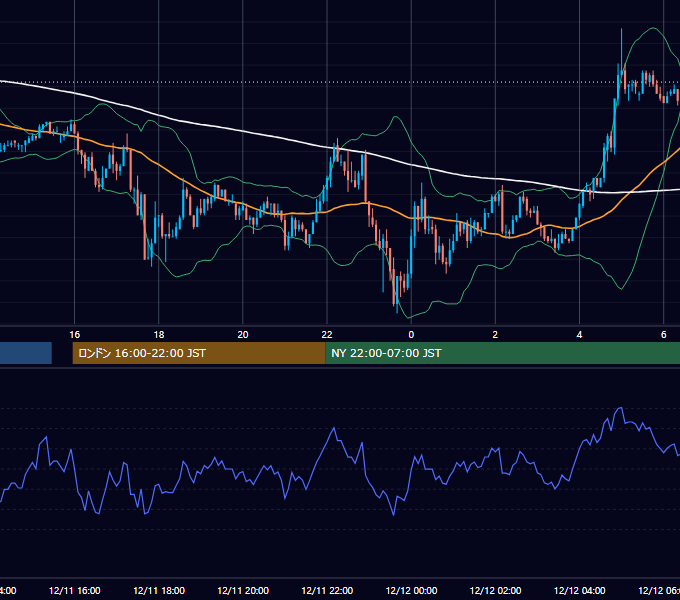Click the 0 hour label on upper time axis

[411, 334]
